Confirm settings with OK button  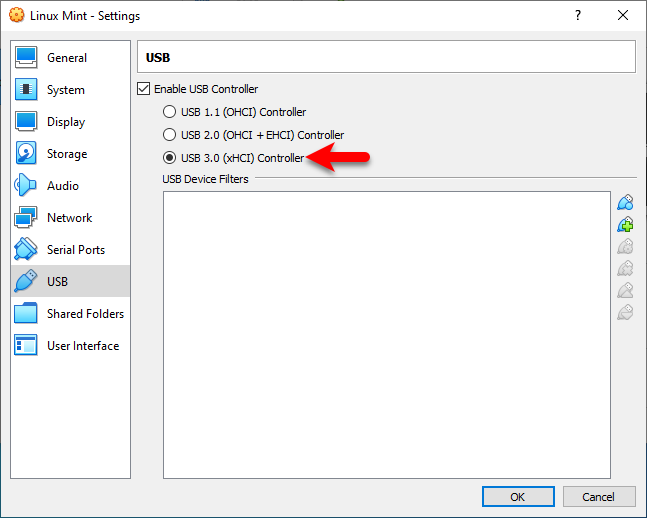coord(518,497)
